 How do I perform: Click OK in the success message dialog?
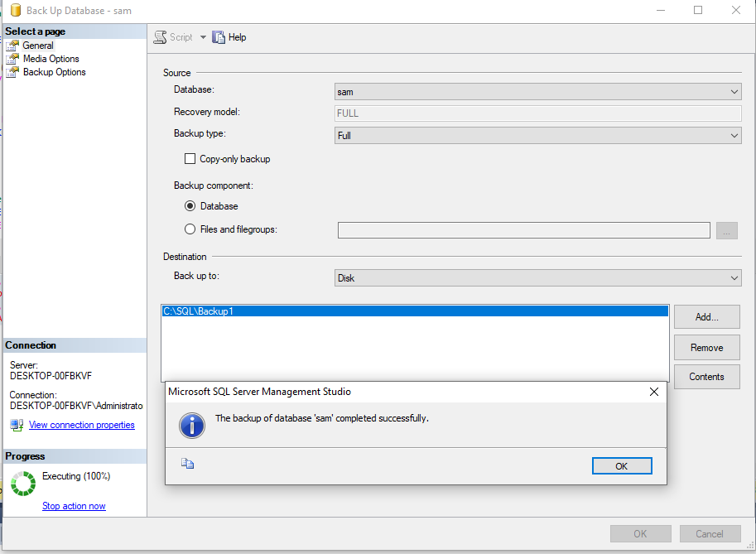tap(622, 465)
